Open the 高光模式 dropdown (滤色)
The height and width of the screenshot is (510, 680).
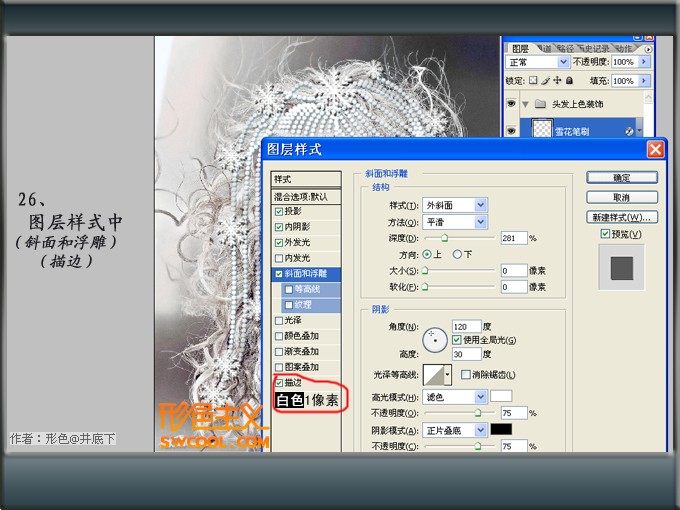coord(455,397)
